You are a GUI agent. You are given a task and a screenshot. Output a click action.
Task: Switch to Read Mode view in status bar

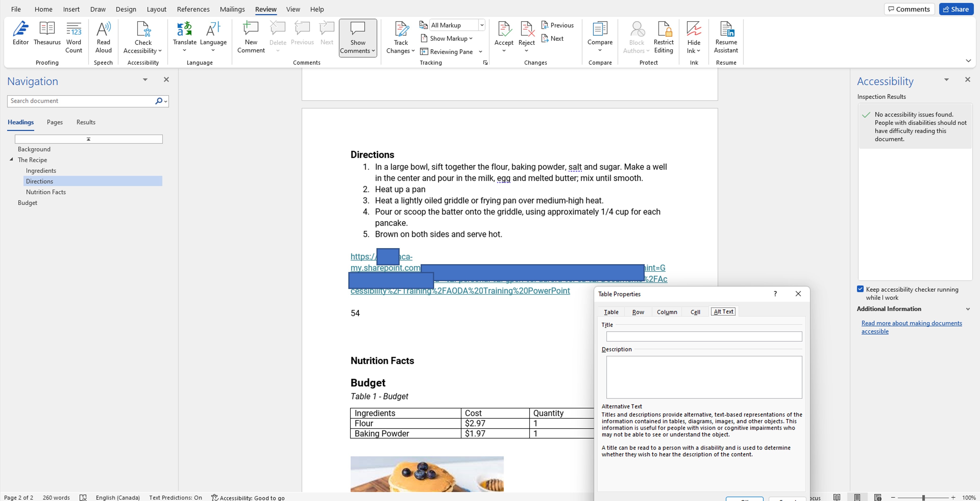pyautogui.click(x=837, y=497)
